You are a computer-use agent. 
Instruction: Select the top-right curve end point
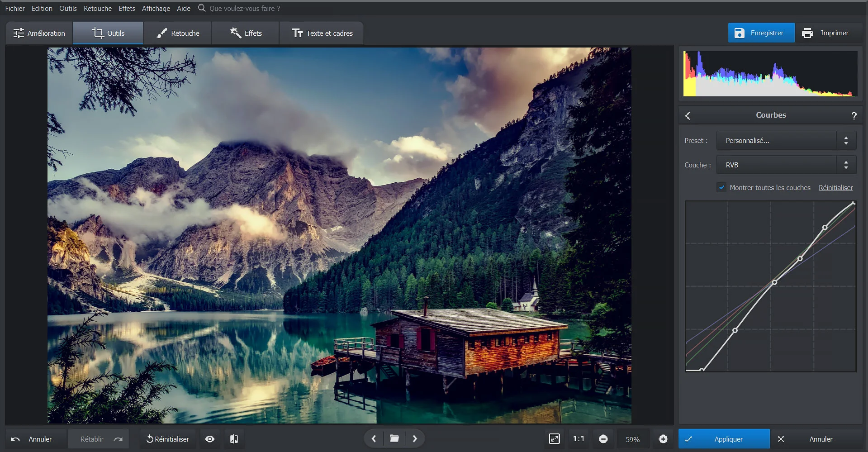click(x=854, y=203)
